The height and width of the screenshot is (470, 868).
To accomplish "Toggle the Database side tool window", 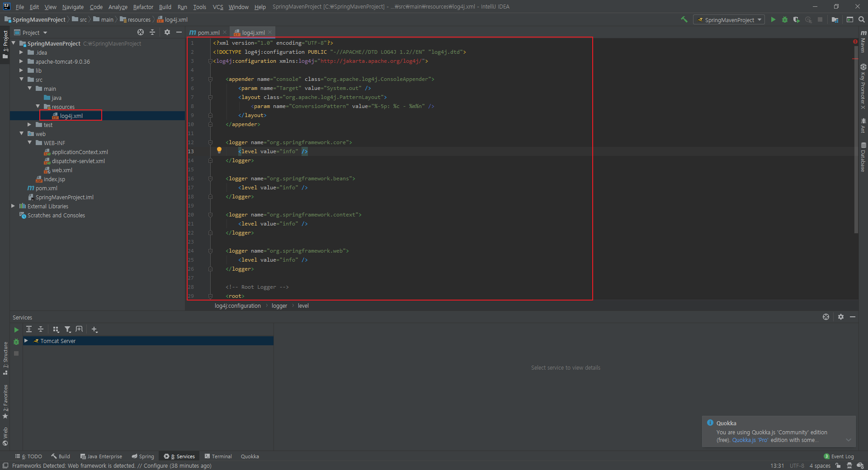I will click(x=863, y=157).
